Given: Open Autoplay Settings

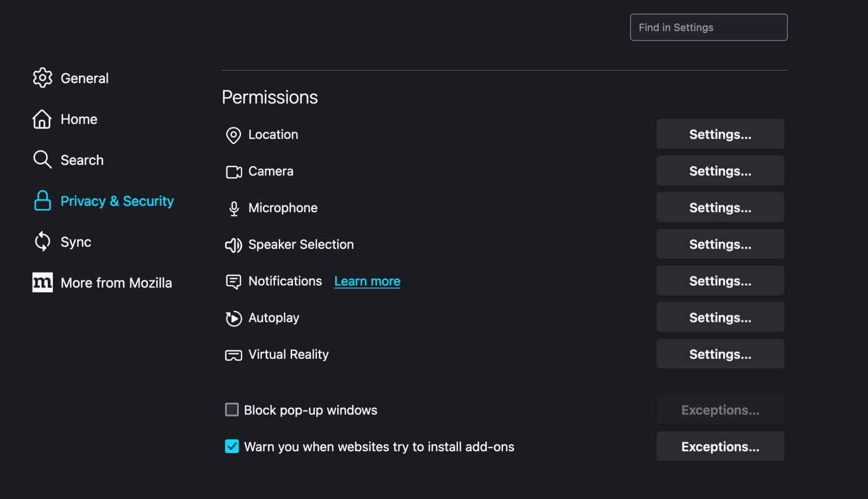Looking at the screenshot, I should pyautogui.click(x=720, y=317).
